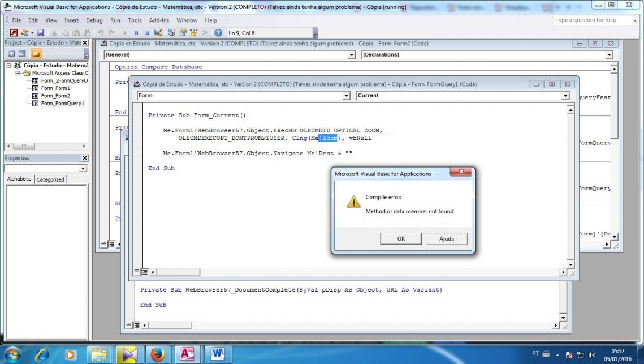Open the Insert menu
644x364 pixels.
[71, 20]
